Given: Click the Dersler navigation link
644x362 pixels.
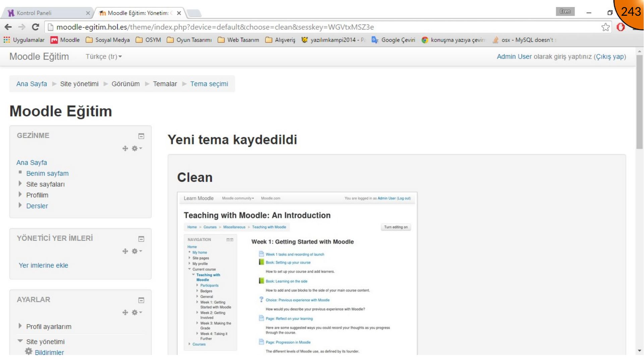Looking at the screenshot, I should pyautogui.click(x=37, y=206).
